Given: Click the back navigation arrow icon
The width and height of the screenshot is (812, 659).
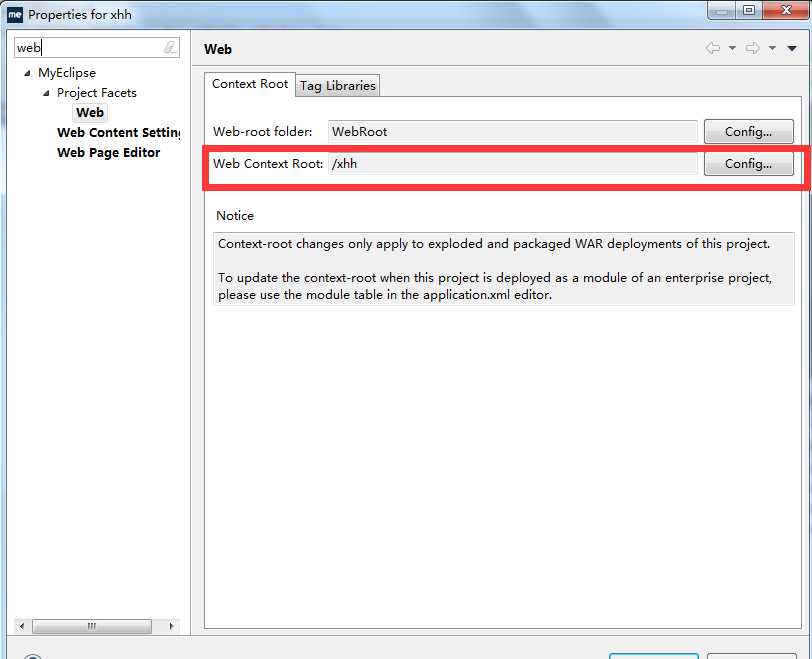Looking at the screenshot, I should 713,48.
